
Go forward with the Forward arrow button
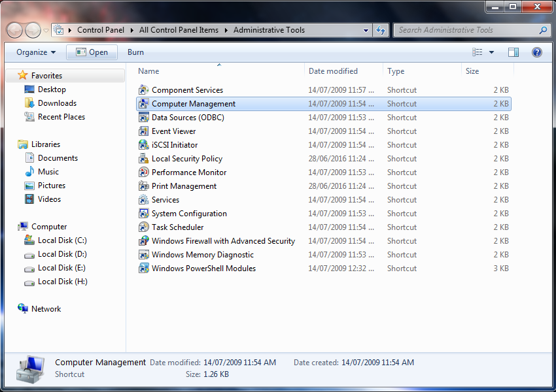click(33, 31)
